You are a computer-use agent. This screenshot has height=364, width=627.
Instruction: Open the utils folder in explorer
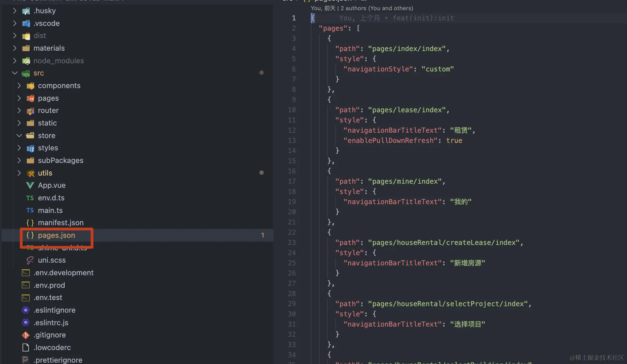click(x=45, y=173)
